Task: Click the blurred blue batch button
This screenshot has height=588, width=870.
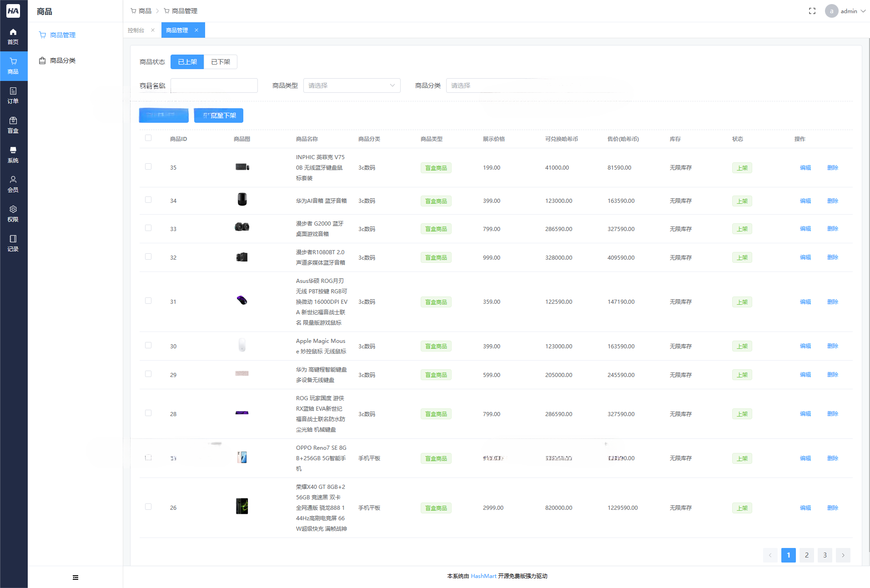Action: (164, 116)
